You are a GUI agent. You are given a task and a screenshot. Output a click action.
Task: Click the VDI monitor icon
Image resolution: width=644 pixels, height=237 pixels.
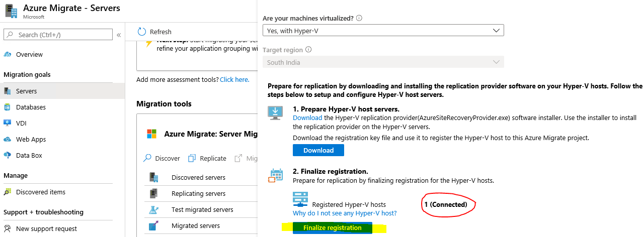[8, 123]
